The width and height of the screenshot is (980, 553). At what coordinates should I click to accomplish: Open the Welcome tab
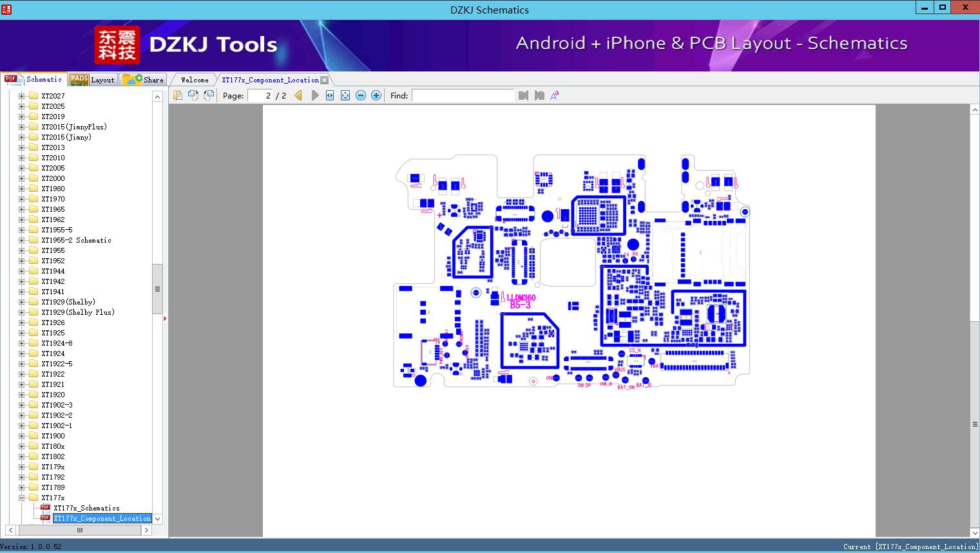[x=195, y=80]
